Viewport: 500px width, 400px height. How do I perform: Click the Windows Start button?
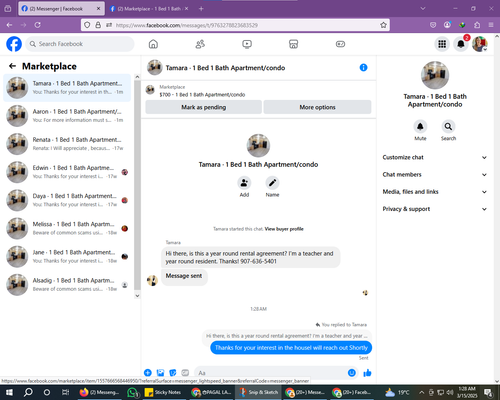click(9, 392)
